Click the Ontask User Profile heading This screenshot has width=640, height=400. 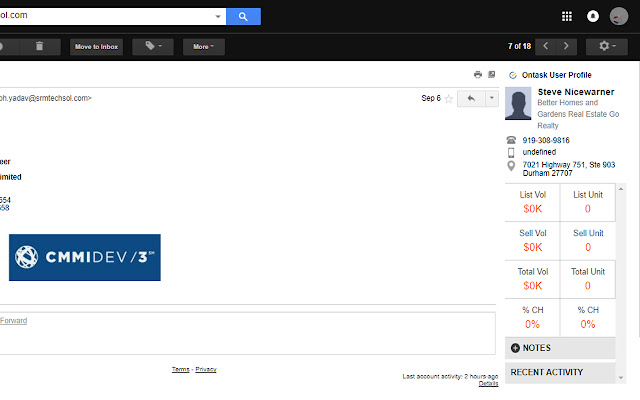[556, 75]
